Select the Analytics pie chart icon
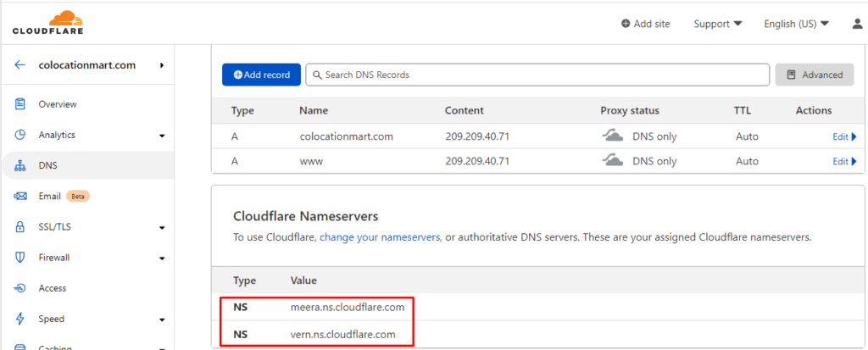Image resolution: width=868 pixels, height=350 pixels. click(20, 135)
